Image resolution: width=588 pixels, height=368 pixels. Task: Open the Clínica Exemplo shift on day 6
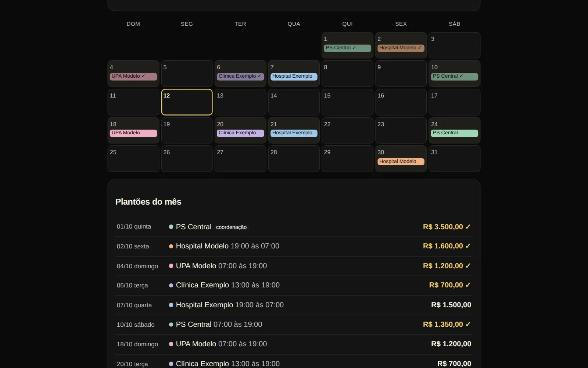click(x=240, y=76)
